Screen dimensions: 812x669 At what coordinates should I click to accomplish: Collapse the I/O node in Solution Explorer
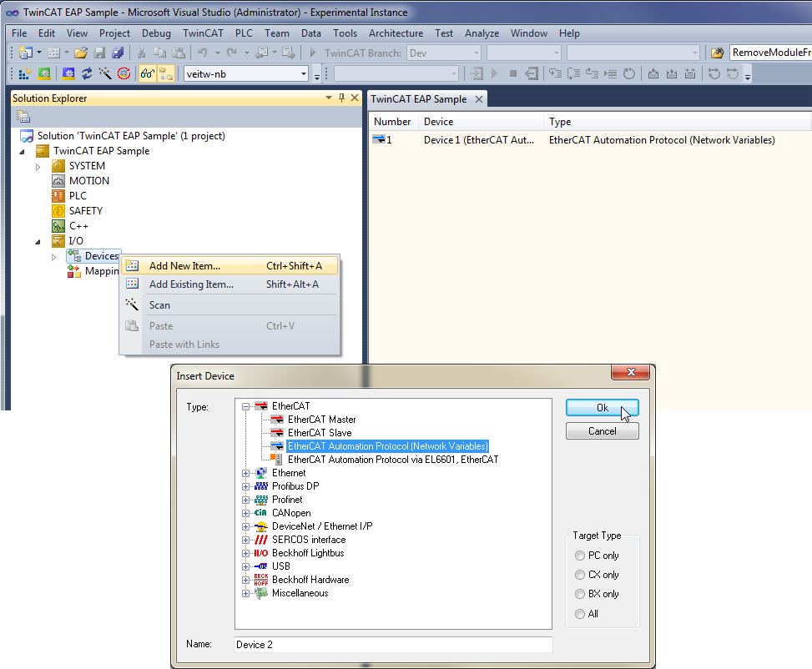(x=38, y=242)
